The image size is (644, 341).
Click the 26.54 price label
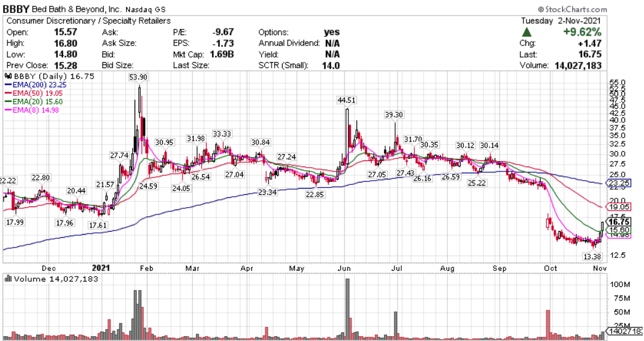click(200, 177)
